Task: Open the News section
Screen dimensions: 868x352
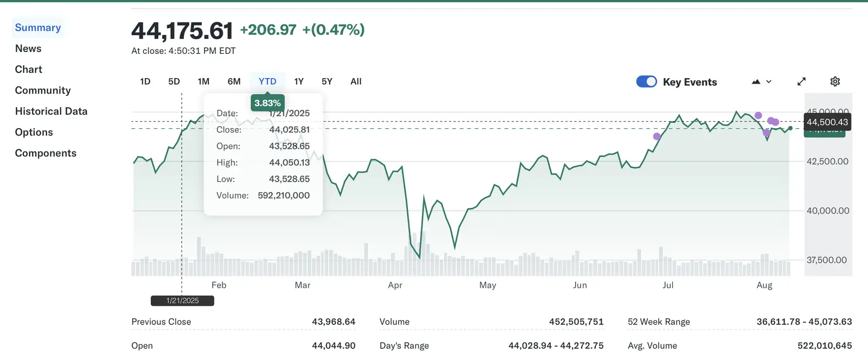Action: [x=28, y=48]
